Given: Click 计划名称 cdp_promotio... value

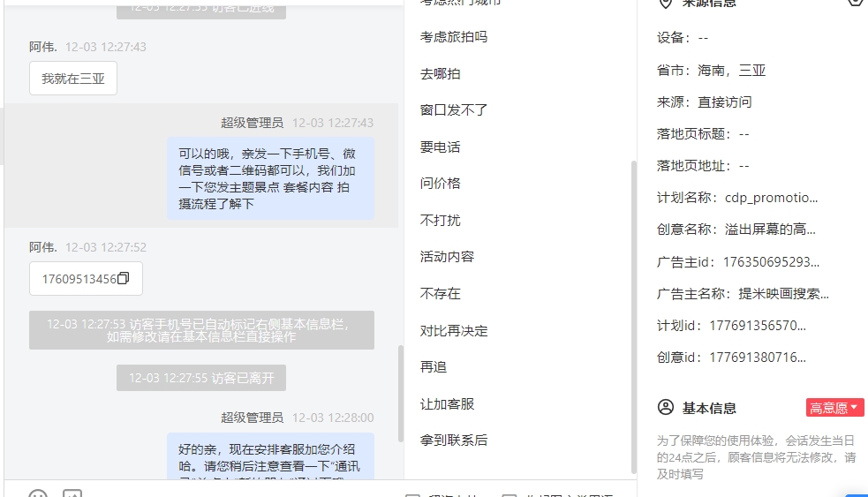Looking at the screenshot, I should pos(771,198).
